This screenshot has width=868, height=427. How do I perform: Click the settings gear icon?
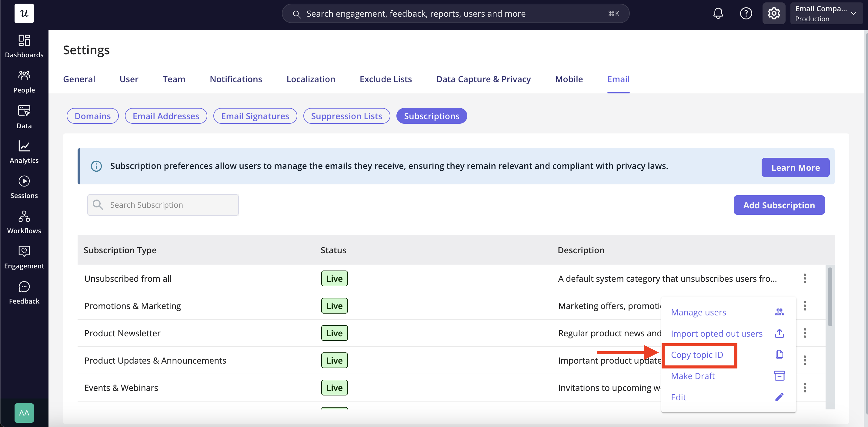774,13
